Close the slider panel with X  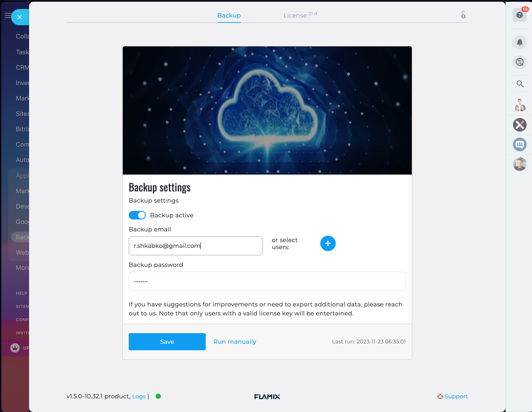pos(20,17)
